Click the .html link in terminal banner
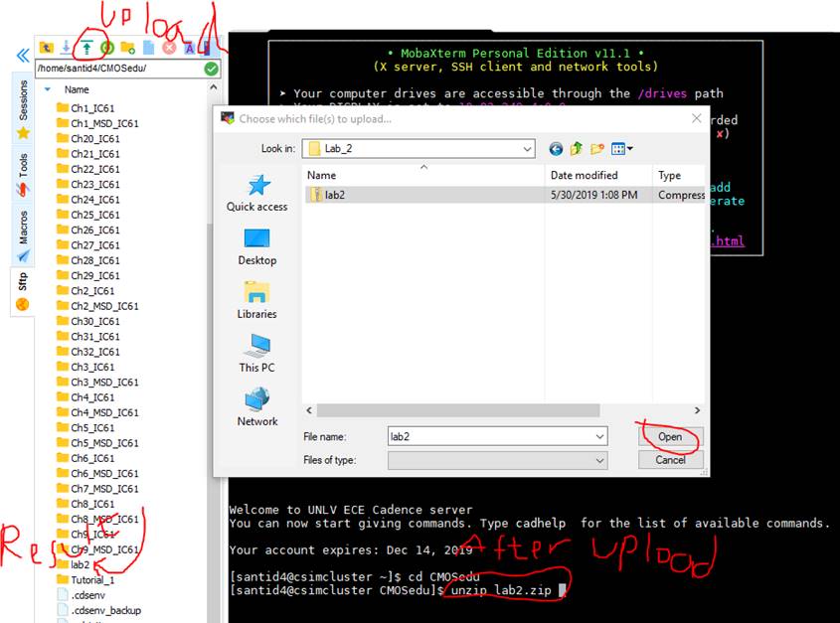 [728, 241]
